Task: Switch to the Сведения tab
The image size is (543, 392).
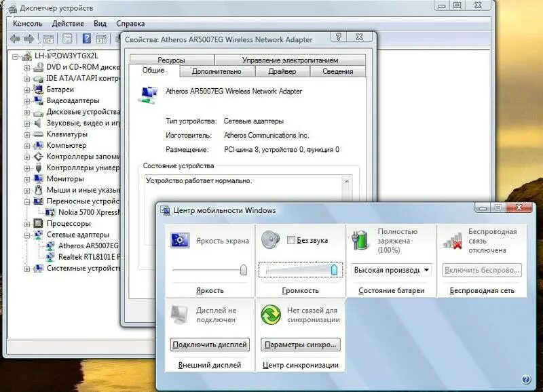Action: tap(337, 71)
